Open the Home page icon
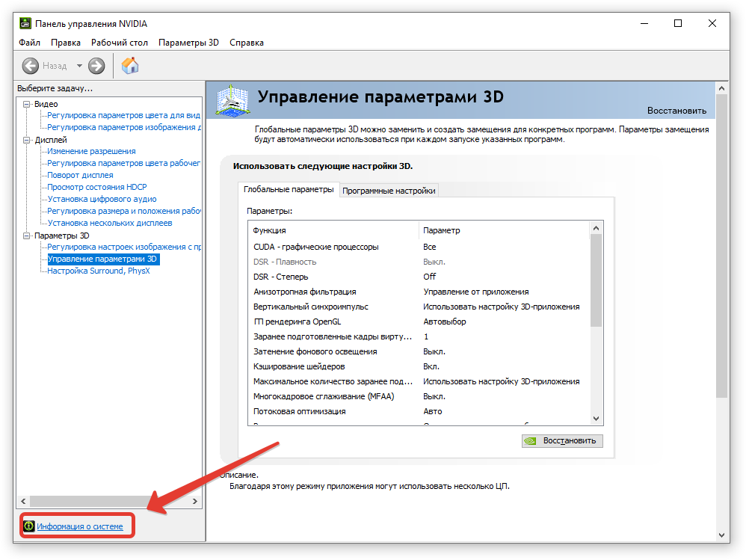The height and width of the screenshot is (560, 746). pyautogui.click(x=130, y=65)
